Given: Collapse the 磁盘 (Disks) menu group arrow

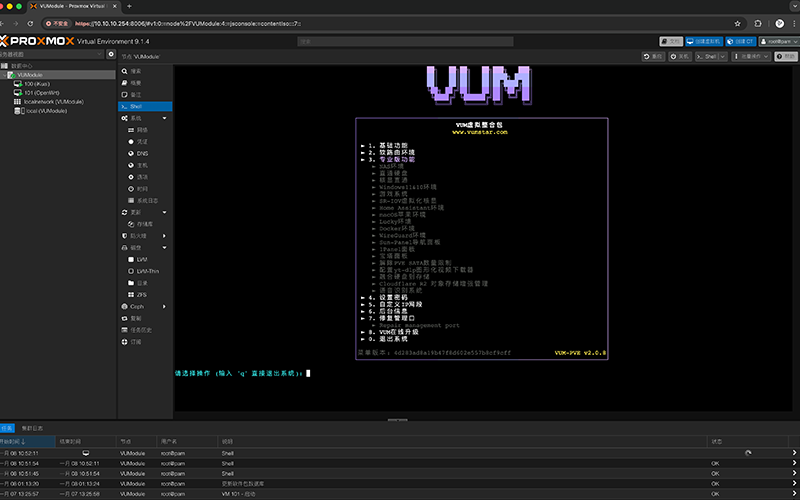Looking at the screenshot, I should pyautogui.click(x=164, y=248).
